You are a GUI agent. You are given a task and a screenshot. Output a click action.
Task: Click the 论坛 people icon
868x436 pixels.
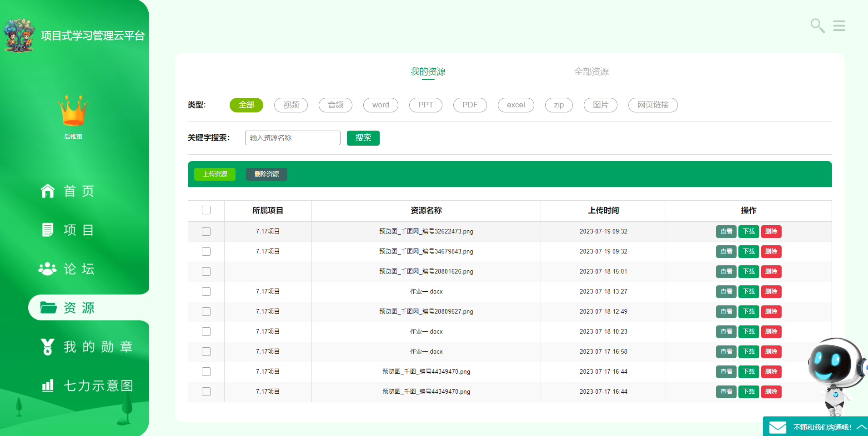47,269
